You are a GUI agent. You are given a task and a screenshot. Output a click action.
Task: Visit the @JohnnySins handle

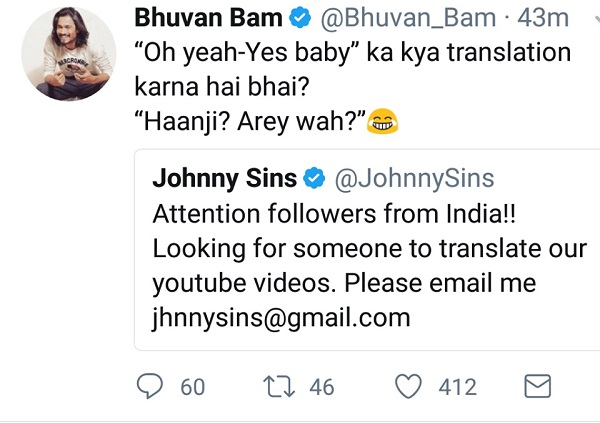pos(414,178)
